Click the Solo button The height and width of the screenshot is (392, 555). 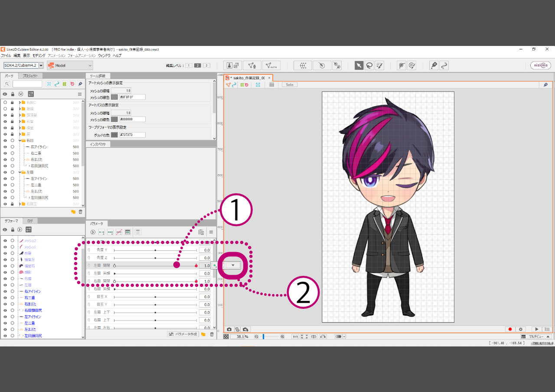(290, 84)
